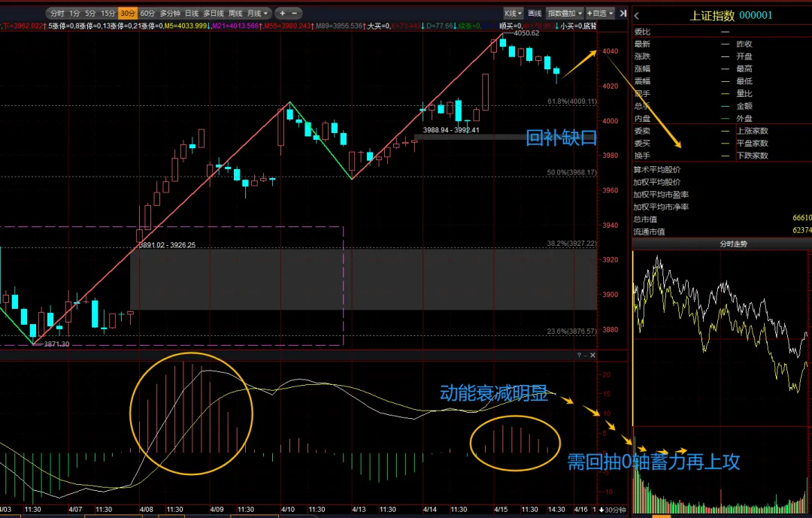Zoom in the K-line chart with plus button

click(283, 14)
